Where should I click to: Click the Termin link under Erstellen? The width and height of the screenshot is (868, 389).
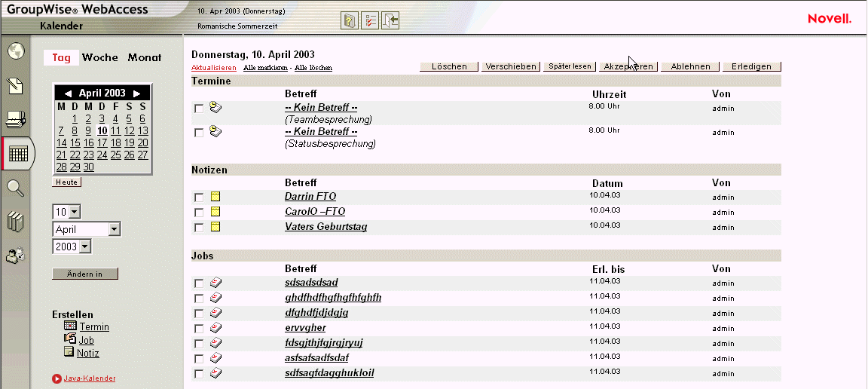click(94, 327)
